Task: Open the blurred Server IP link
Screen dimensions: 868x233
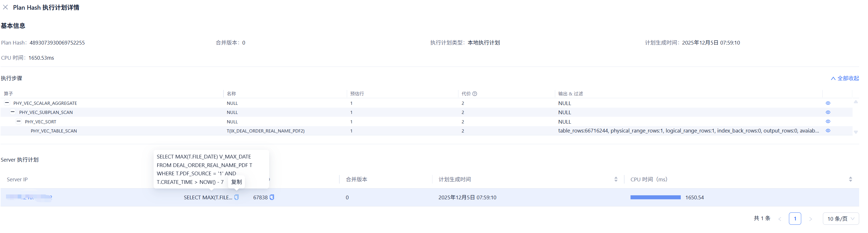Action: (x=29, y=197)
